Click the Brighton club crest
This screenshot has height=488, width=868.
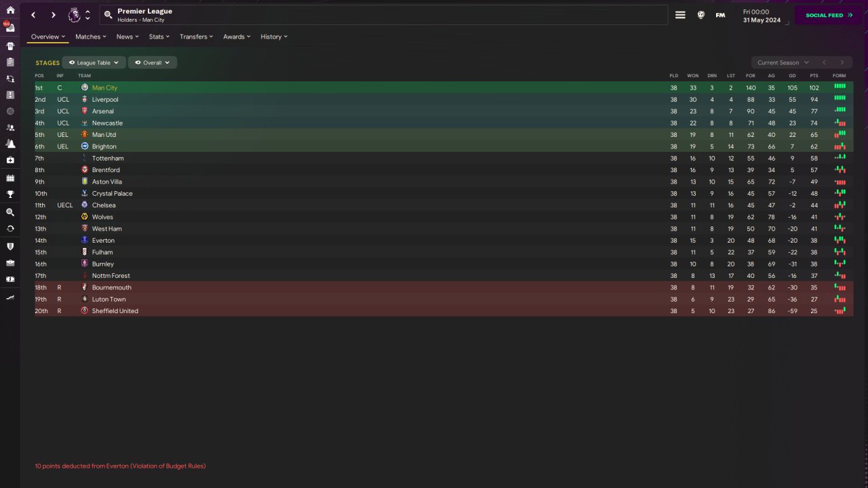click(85, 146)
